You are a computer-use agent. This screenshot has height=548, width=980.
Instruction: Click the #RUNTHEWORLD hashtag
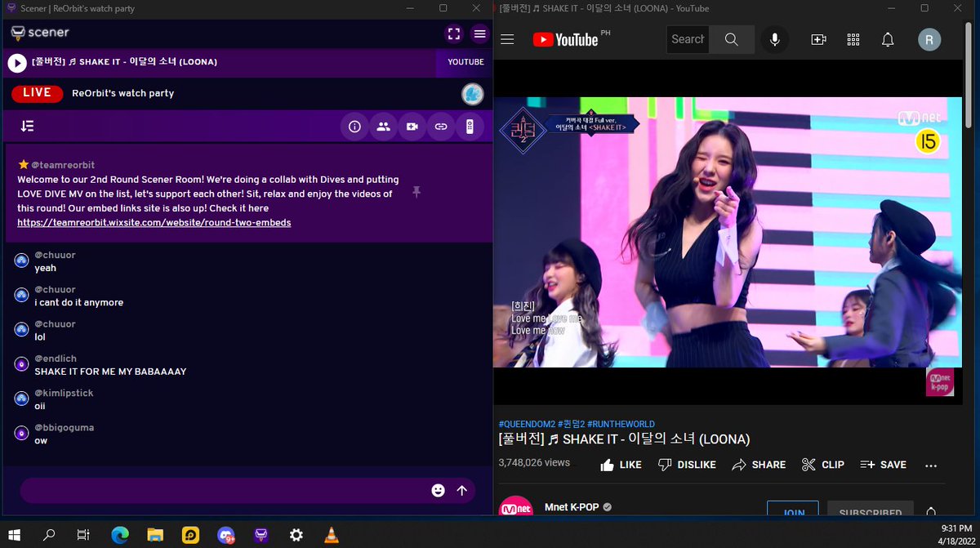621,424
